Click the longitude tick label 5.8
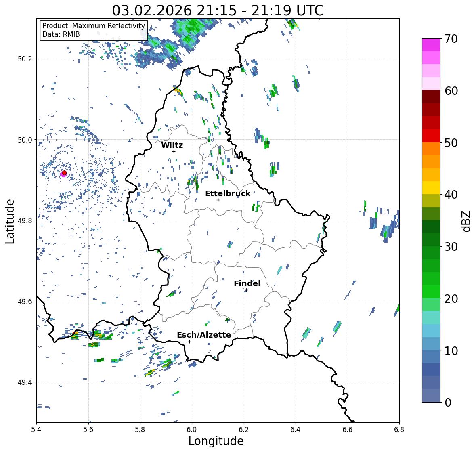The image size is (476, 451). (x=140, y=430)
